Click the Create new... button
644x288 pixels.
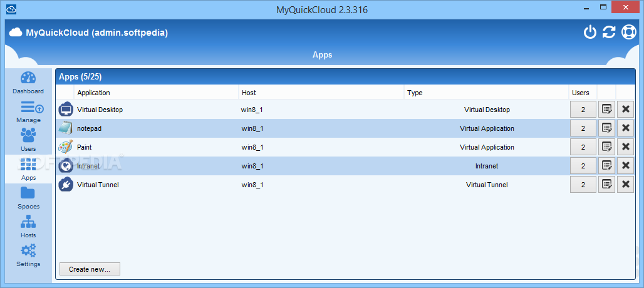pos(90,269)
